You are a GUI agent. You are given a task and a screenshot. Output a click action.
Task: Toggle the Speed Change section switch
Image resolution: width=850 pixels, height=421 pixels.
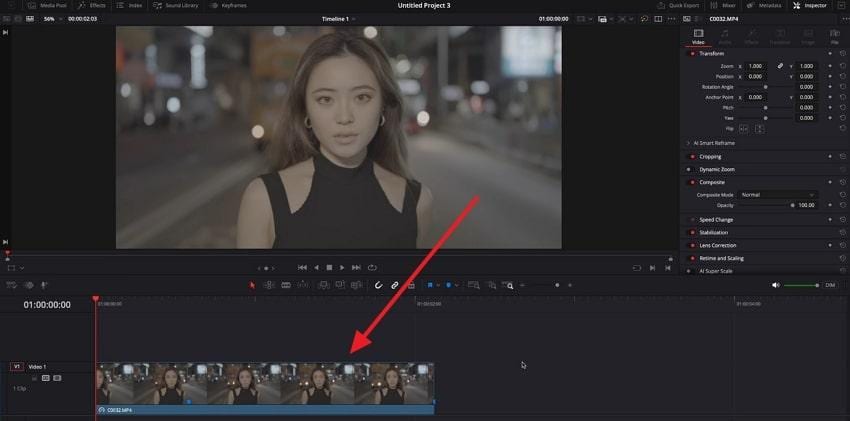(x=692, y=220)
